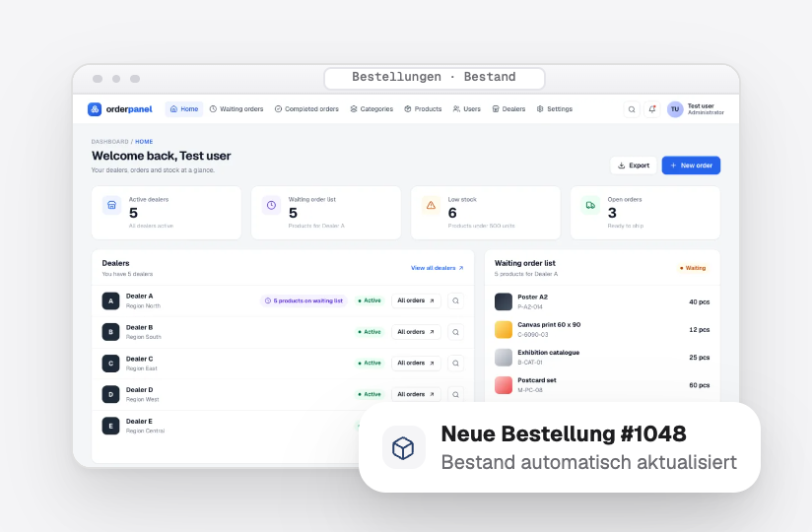Click the search icon for Dealer D

tap(455, 394)
